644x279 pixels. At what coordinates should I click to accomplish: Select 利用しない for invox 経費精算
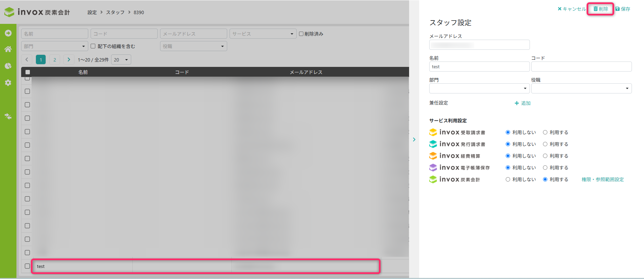[508, 156]
